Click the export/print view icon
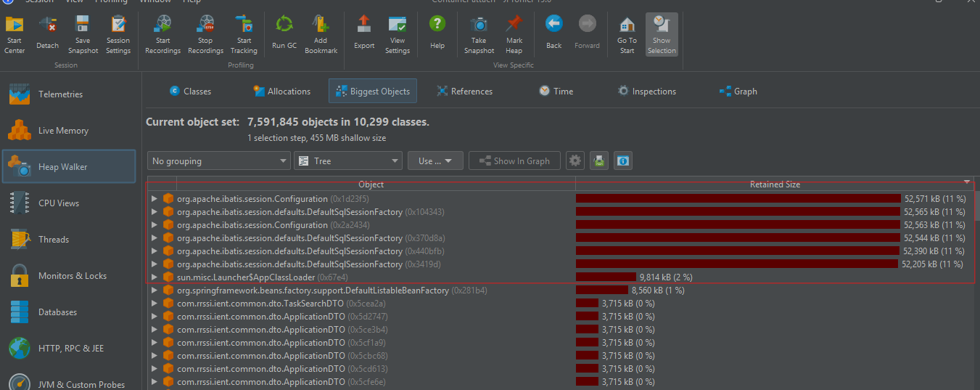Screen dimensions: 980x390 599,161
